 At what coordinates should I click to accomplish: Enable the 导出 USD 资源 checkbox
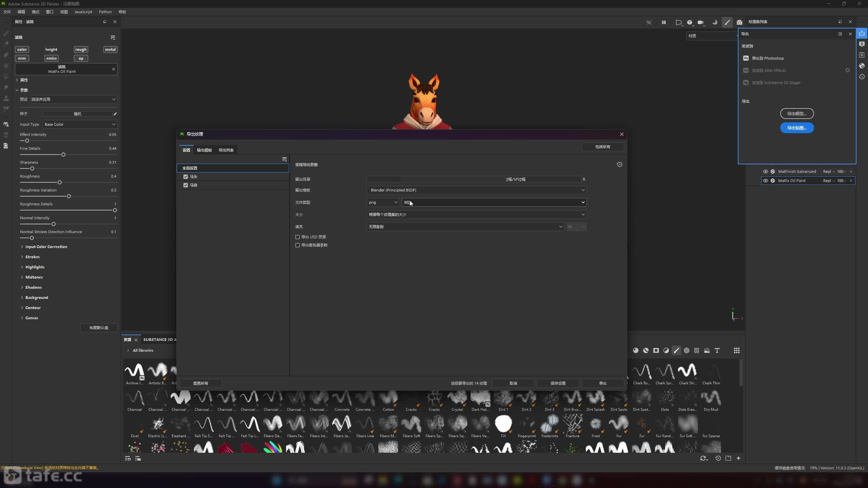[x=297, y=237]
